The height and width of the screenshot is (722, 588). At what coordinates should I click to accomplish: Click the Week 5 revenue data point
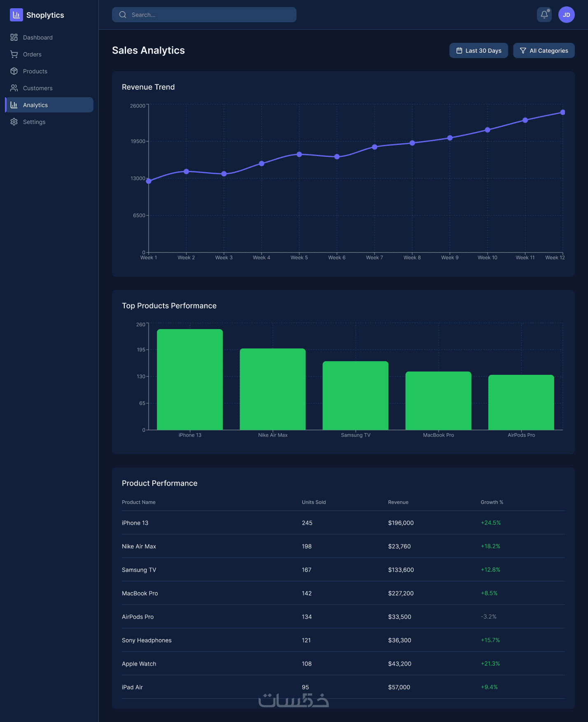coord(299,154)
